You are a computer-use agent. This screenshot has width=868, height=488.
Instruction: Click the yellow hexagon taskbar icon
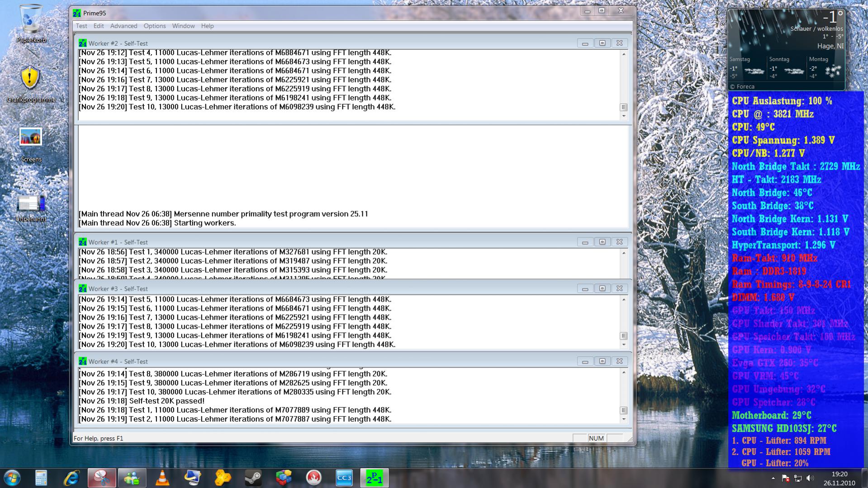223,478
